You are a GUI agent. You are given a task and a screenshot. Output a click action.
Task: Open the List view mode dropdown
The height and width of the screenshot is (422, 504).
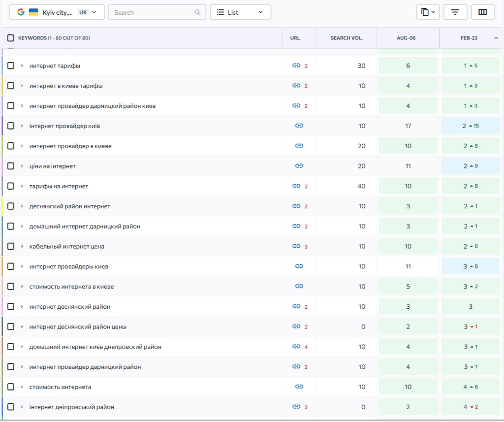click(240, 12)
